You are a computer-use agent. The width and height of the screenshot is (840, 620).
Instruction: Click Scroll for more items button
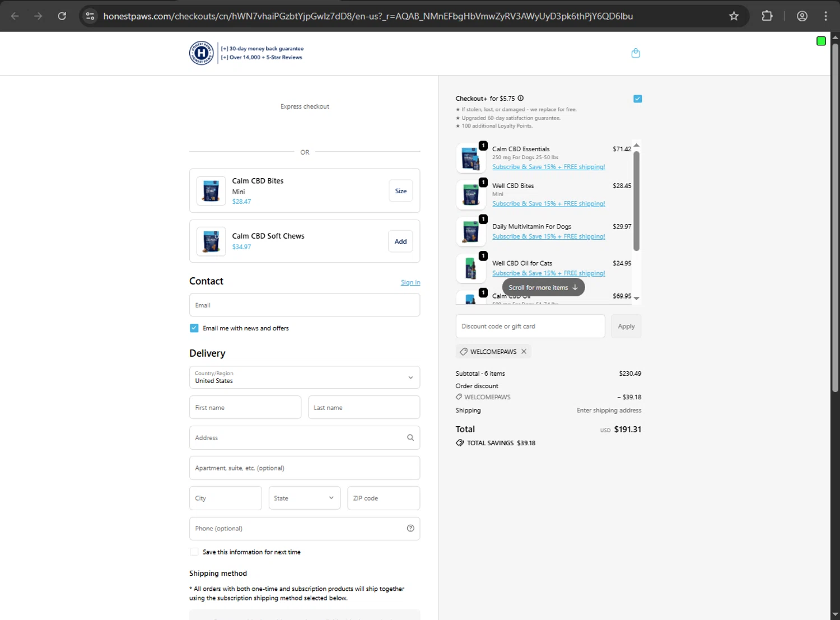tap(543, 287)
